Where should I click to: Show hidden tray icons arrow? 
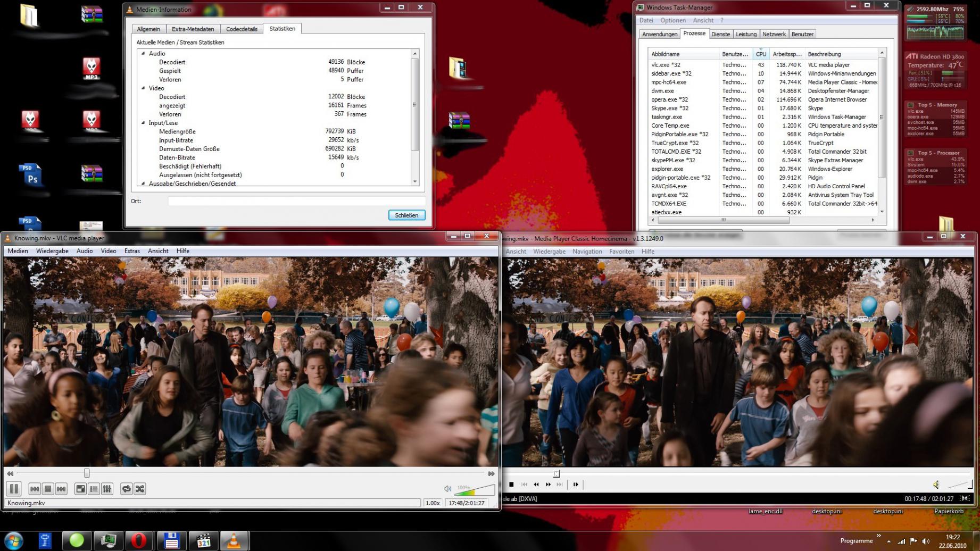pyautogui.click(x=888, y=541)
